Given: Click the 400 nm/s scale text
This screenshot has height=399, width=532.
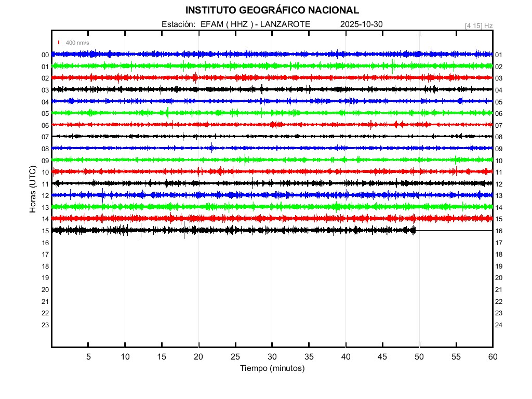Looking at the screenshot, I should (77, 43).
